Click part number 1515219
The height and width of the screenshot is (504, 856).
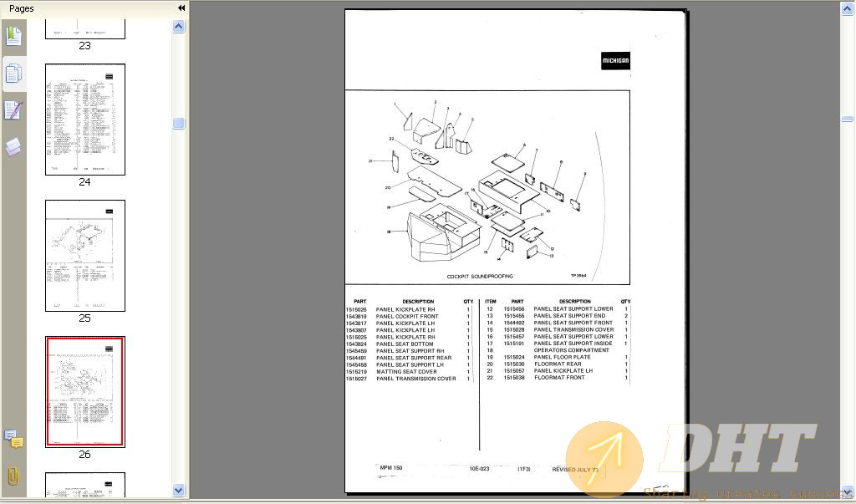point(356,371)
